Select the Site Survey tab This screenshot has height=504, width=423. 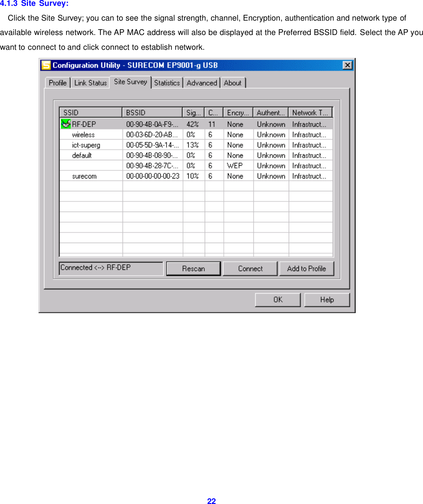(130, 82)
